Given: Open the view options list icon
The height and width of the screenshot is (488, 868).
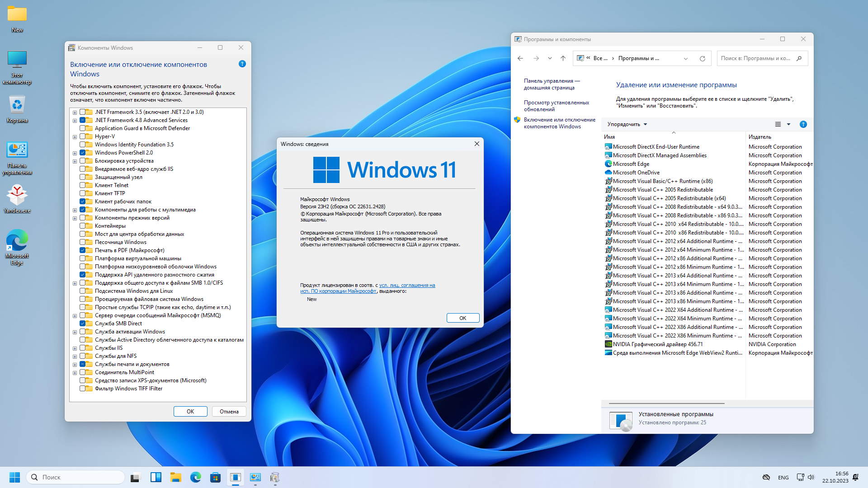Looking at the screenshot, I should coord(778,124).
